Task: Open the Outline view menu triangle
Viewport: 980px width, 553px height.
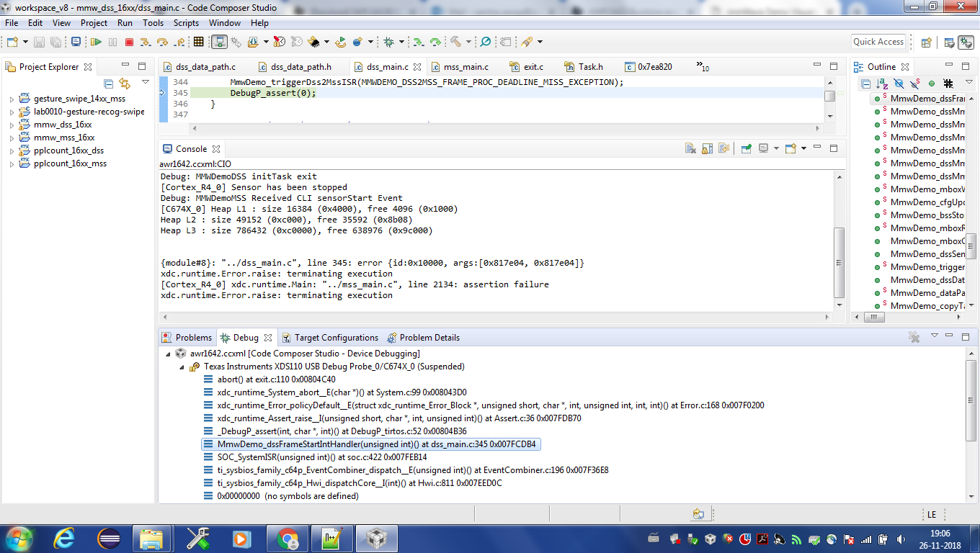Action: (969, 82)
